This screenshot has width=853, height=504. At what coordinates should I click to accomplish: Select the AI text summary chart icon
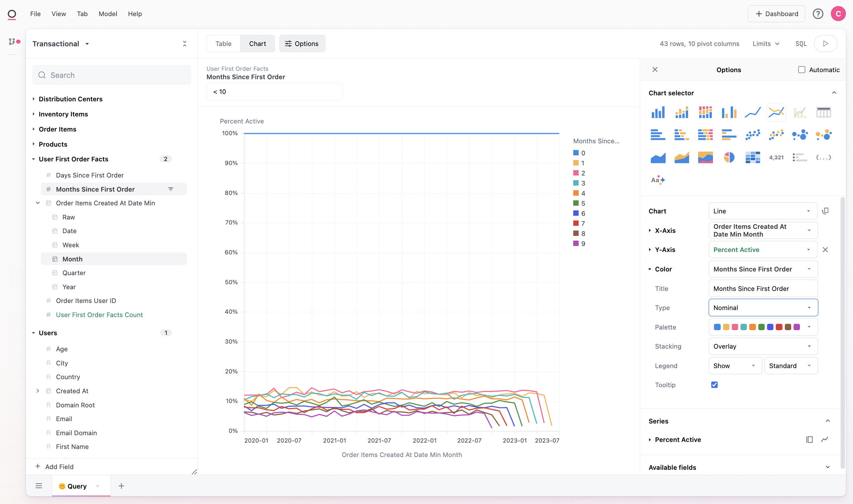point(658,180)
